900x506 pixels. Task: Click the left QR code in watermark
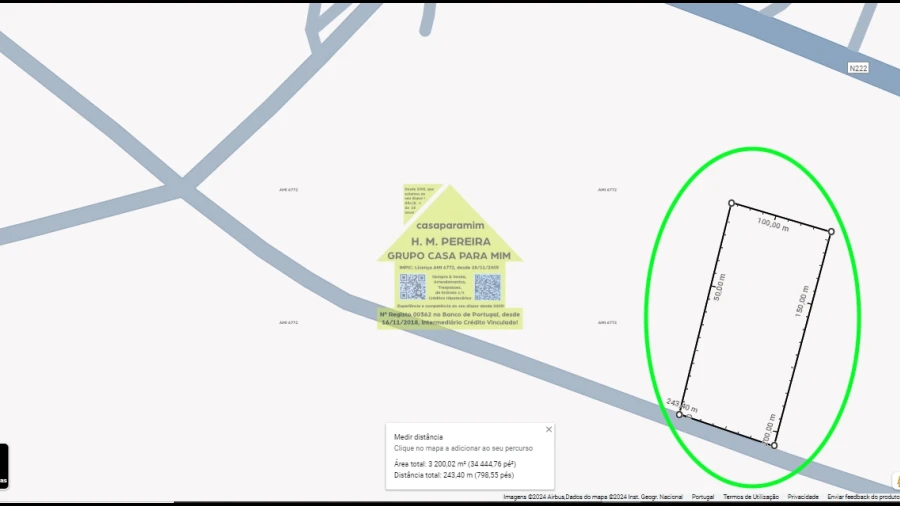[413, 287]
